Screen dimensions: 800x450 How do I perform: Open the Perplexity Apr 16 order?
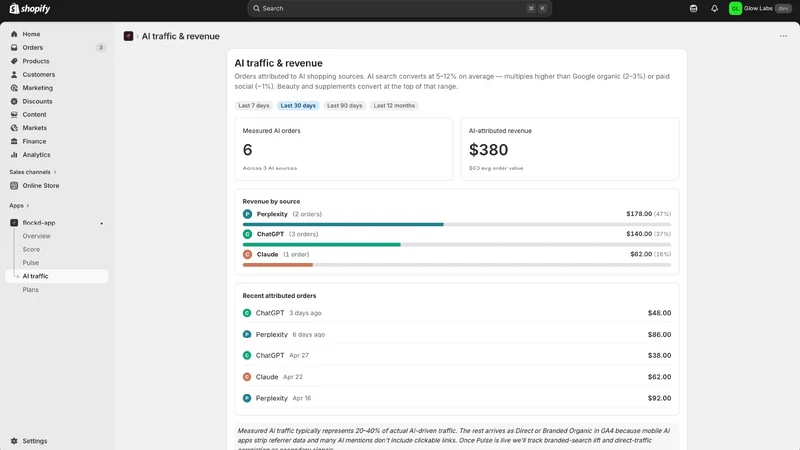[x=457, y=398]
